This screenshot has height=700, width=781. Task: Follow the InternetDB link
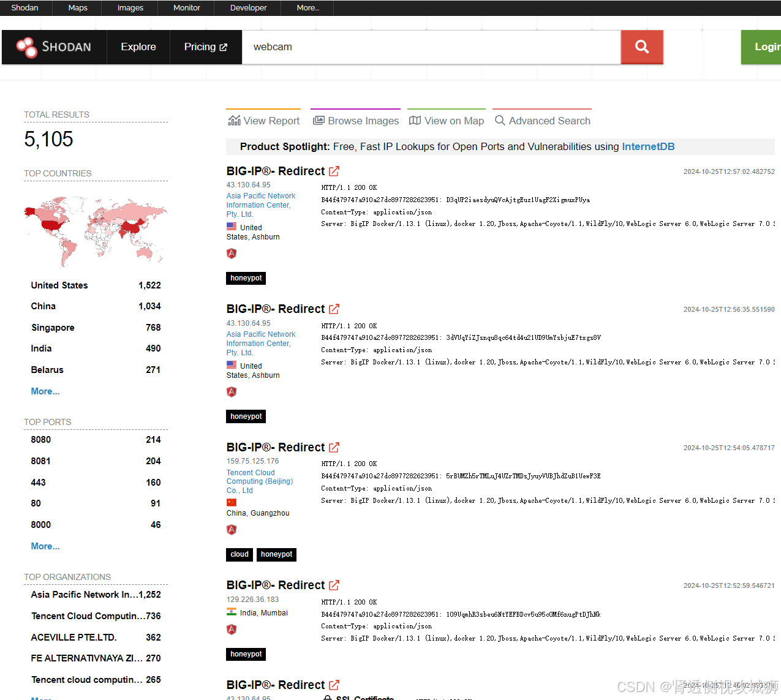tap(648, 147)
